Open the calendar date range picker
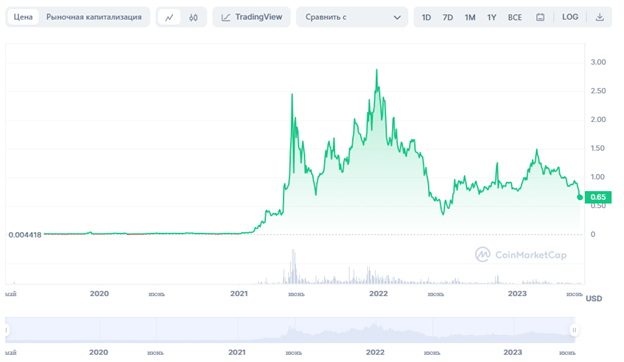This screenshot has height=362, width=624. [x=540, y=17]
